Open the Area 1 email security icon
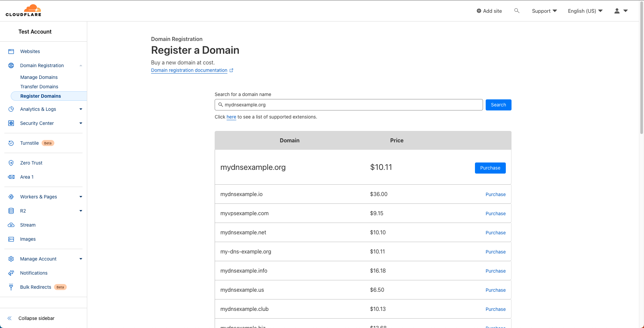This screenshot has height=328, width=644. click(x=11, y=177)
